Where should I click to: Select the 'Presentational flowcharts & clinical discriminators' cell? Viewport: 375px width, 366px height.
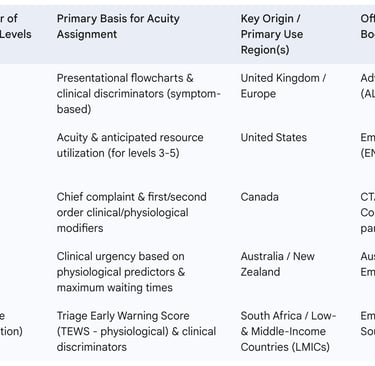tap(139, 94)
